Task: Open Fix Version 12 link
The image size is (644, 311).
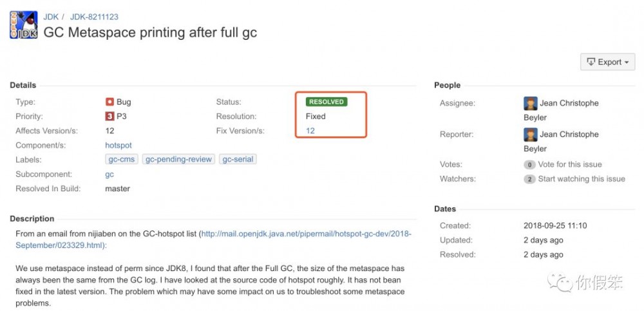Action: (x=310, y=131)
